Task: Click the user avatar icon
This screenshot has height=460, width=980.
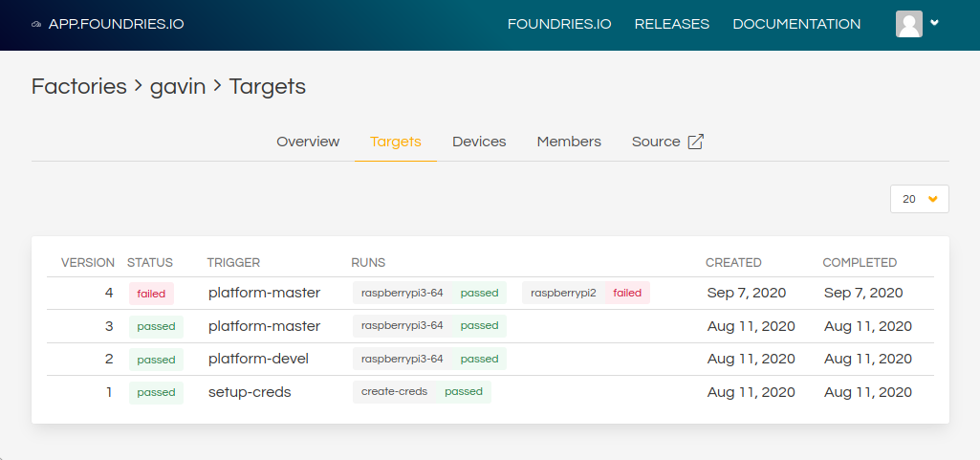Action: 908,24
